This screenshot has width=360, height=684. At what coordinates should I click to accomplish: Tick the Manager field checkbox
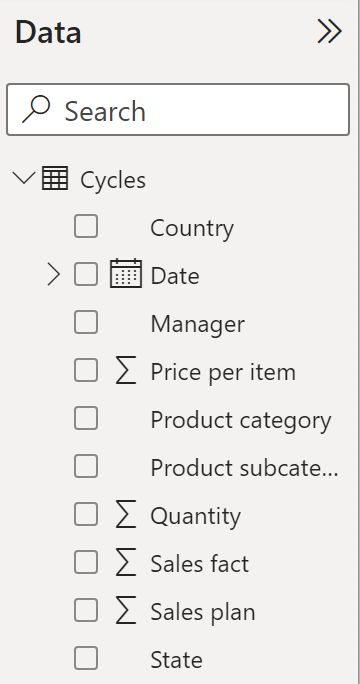pyautogui.click(x=86, y=322)
